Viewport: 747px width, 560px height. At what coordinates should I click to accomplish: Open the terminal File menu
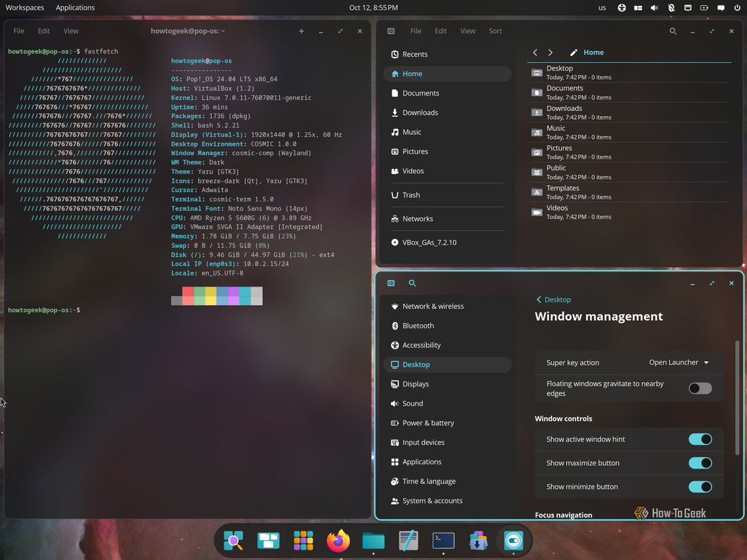[x=19, y=31]
